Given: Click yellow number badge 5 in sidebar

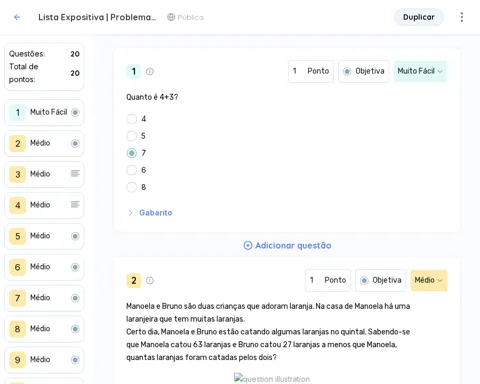Looking at the screenshot, I should point(17,236).
